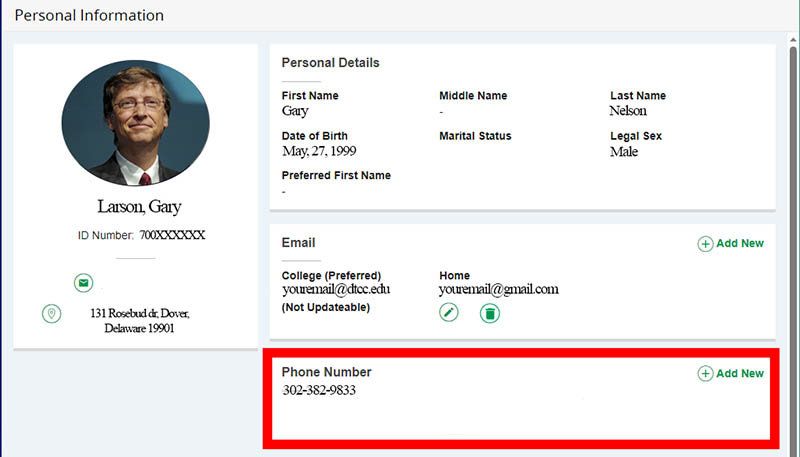
Task: Click the plus icon beside Phone Number Add New
Action: click(x=705, y=373)
